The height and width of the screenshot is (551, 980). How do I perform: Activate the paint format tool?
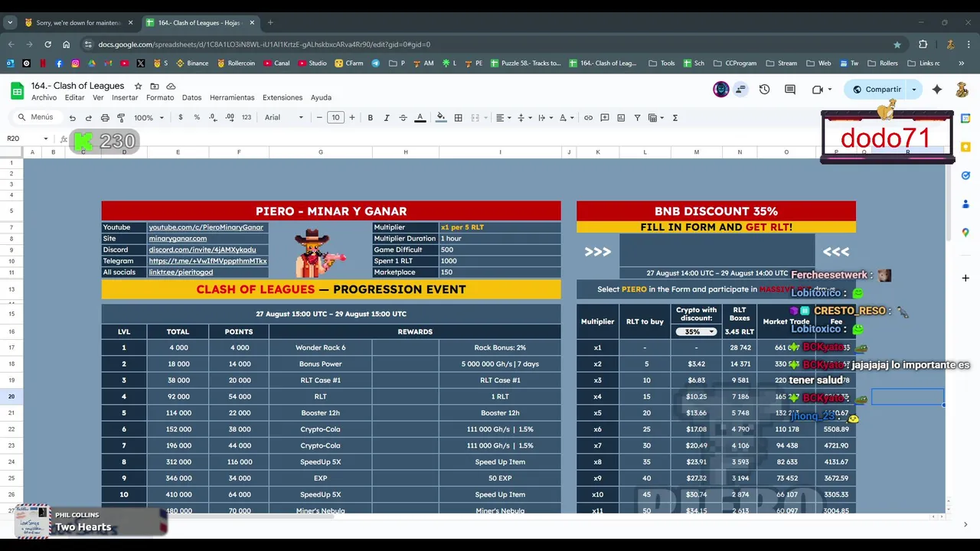121,118
